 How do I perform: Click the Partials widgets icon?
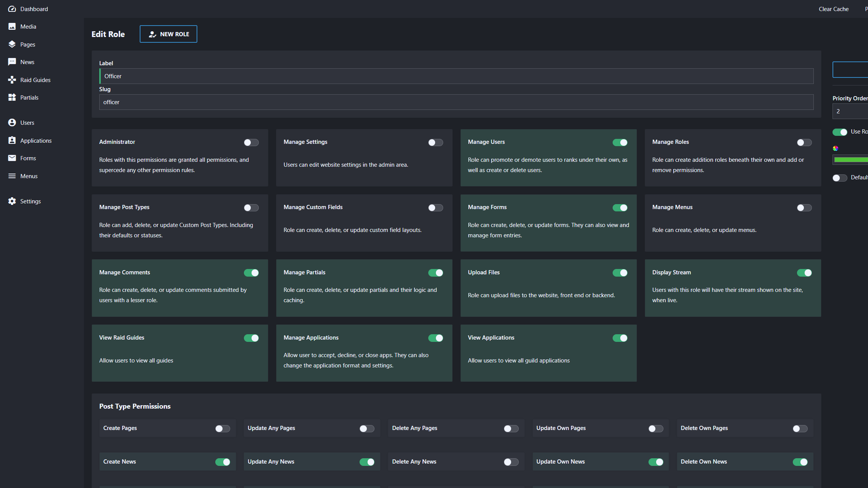pos(12,97)
